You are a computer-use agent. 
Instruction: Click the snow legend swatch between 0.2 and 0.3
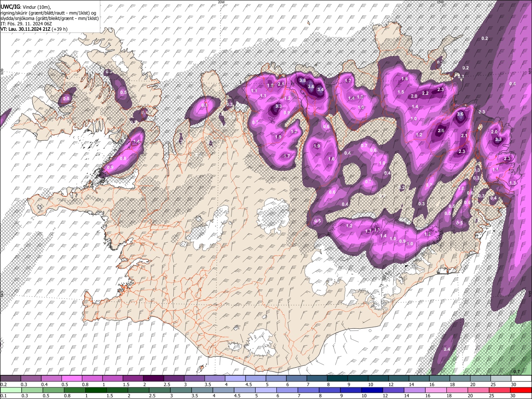(11, 379)
